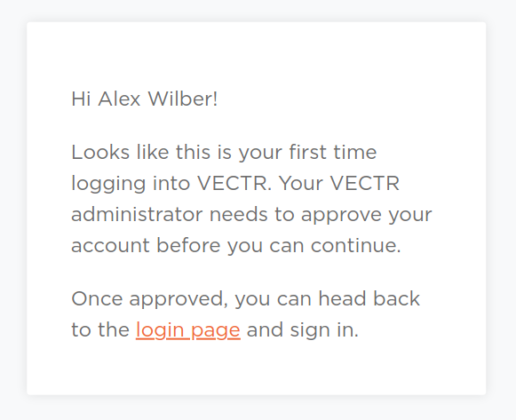Open the login page link

tap(188, 330)
